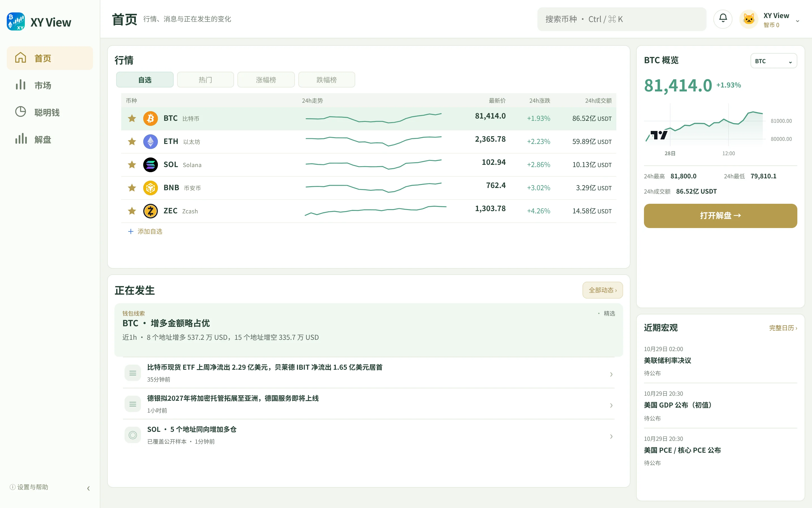Click the BTC bitcoin coin icon
812x508 pixels.
point(150,118)
